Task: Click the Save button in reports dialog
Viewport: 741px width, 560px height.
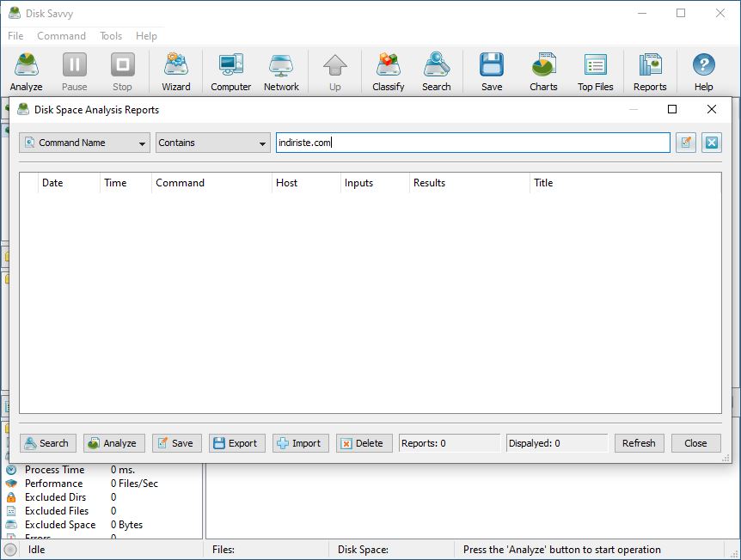Action: (x=177, y=443)
